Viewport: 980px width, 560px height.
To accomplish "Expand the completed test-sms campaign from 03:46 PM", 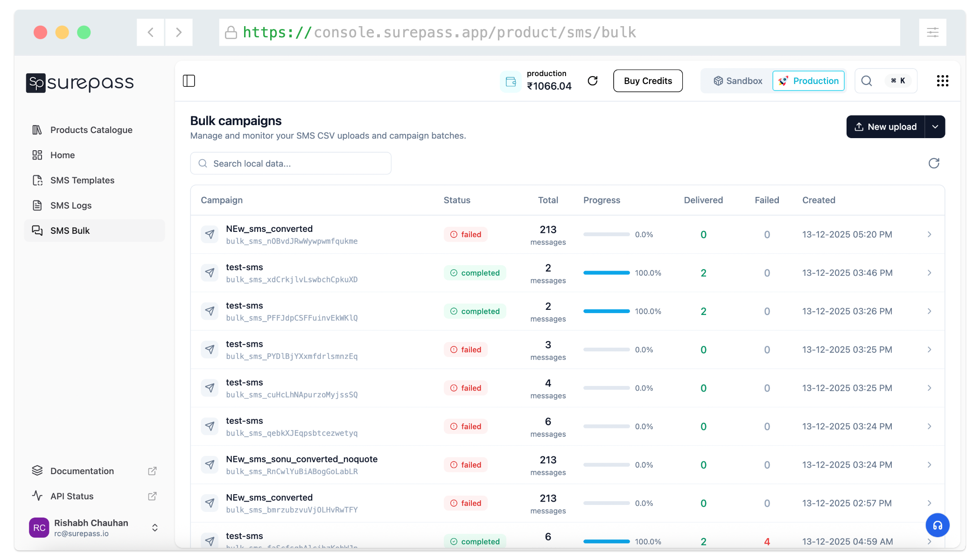I will point(929,273).
